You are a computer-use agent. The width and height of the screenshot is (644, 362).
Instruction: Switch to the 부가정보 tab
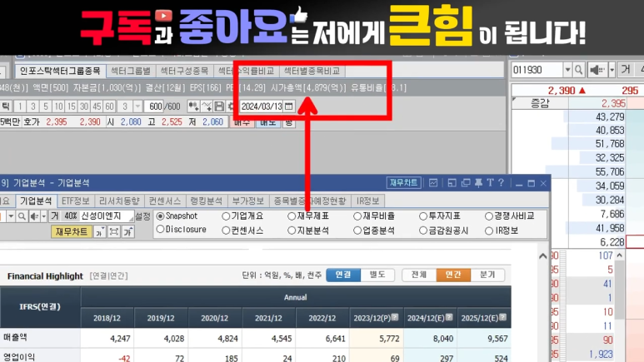pyautogui.click(x=248, y=201)
